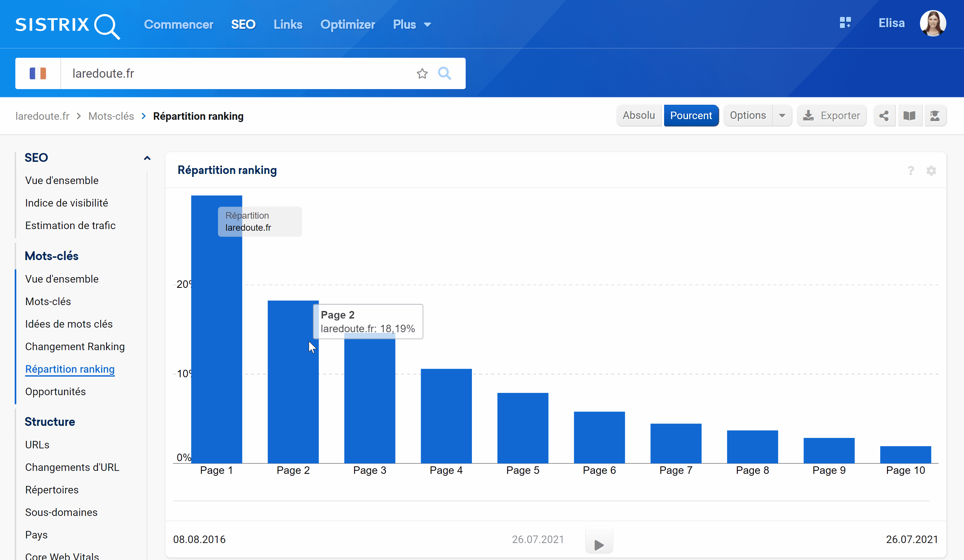Open Elisa's profile avatar
Screen dimensions: 964x560
coord(933,23)
